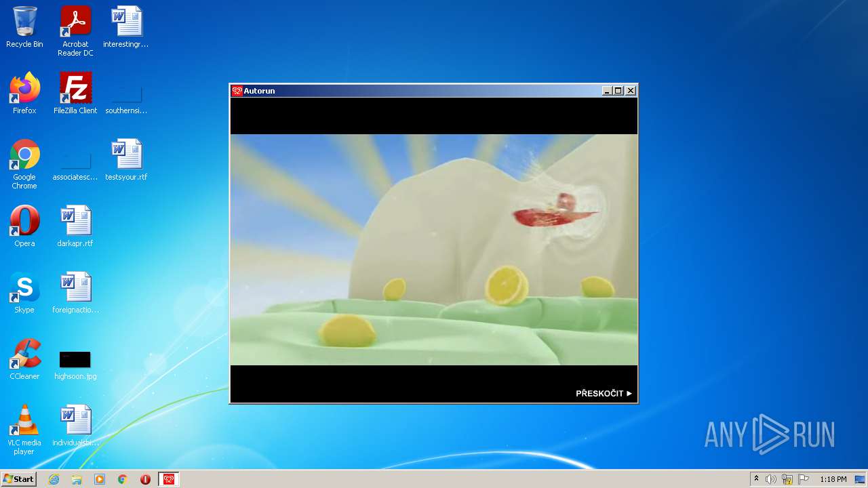Open the interestingr… Word document
868x488 pixels.
click(126, 27)
